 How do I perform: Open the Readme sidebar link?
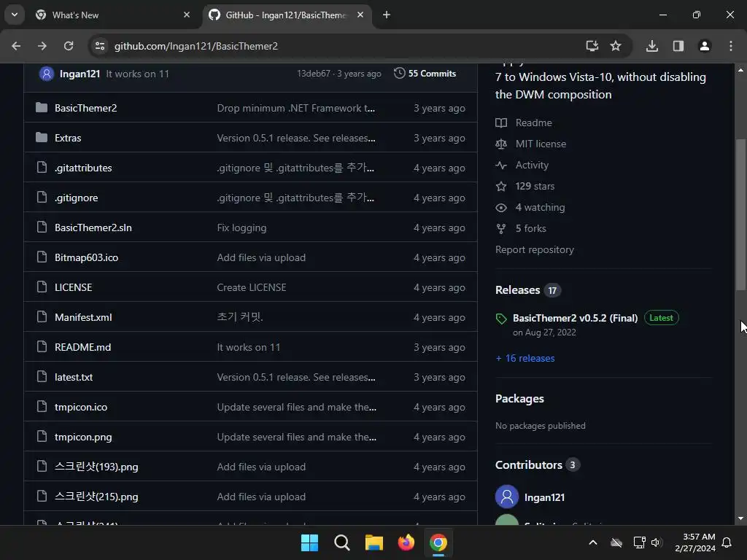pyautogui.click(x=524, y=122)
